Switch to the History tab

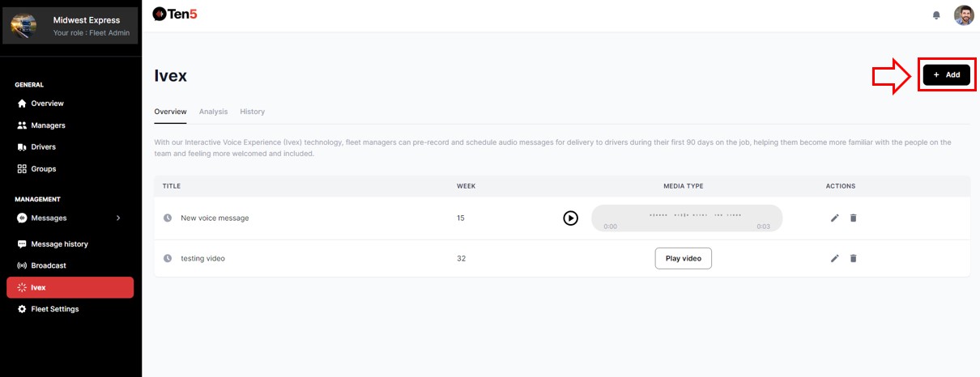coord(252,112)
